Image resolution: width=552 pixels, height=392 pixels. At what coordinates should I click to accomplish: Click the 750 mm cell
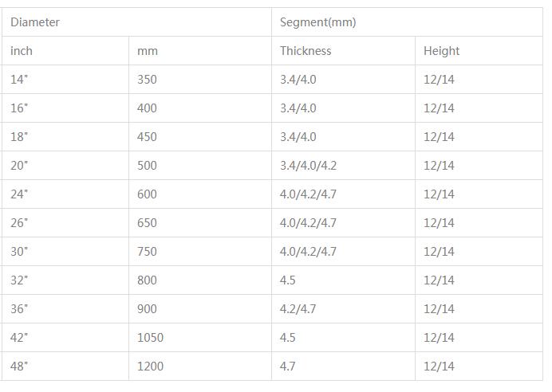[x=148, y=252]
